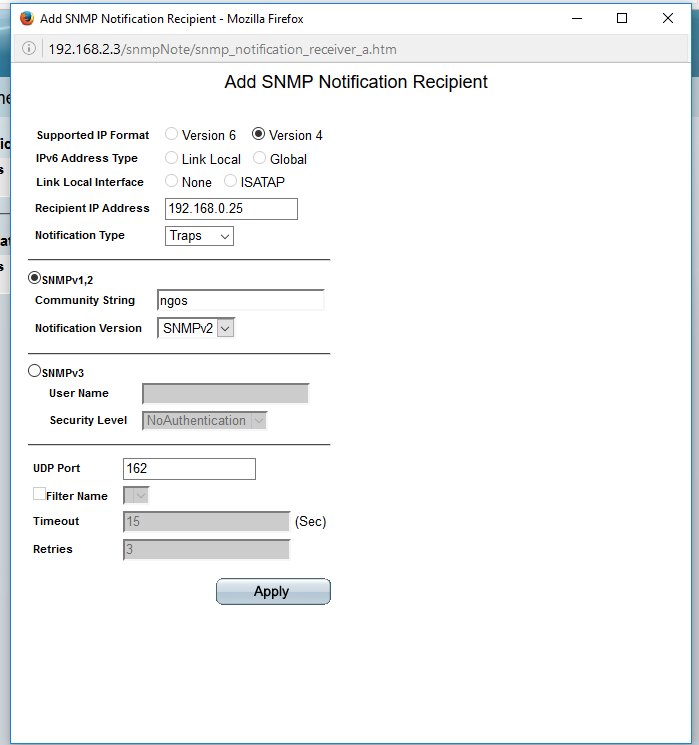Image resolution: width=699 pixels, height=745 pixels.
Task: Click the Recipient IP Address field
Action: pos(231,209)
